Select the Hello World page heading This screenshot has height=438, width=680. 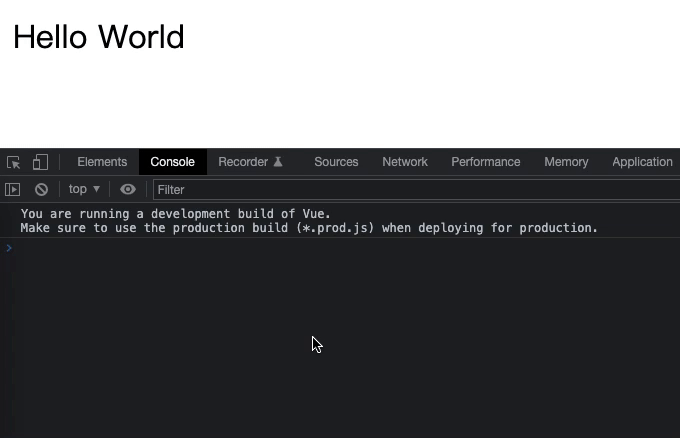point(99,37)
